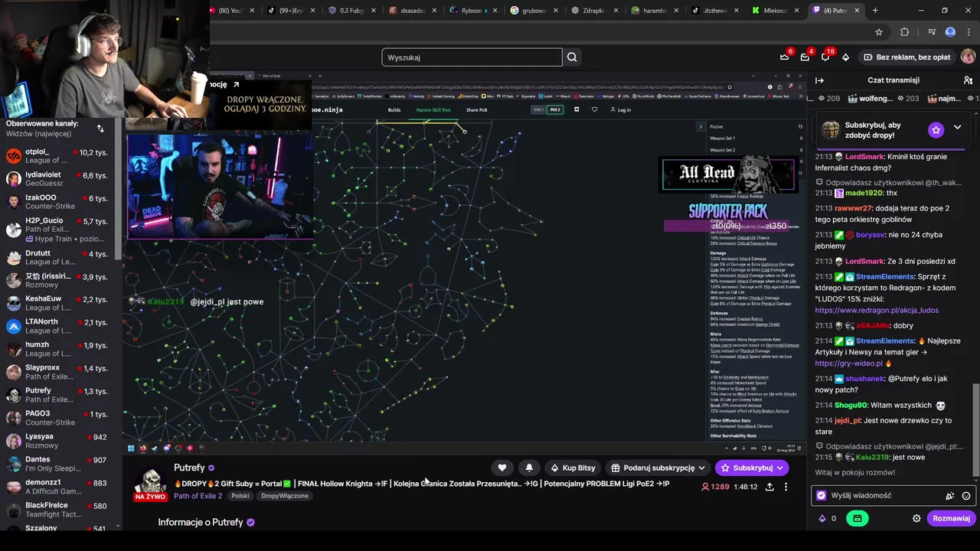The width and height of the screenshot is (980, 551).
Task: Click the DropyWłączone tag
Action: coord(284,496)
